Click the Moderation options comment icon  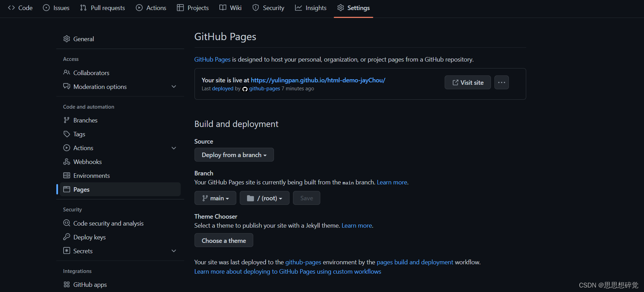point(67,86)
